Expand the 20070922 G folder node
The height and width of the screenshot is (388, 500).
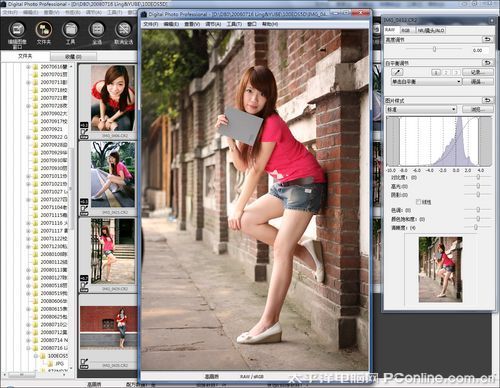[28, 137]
